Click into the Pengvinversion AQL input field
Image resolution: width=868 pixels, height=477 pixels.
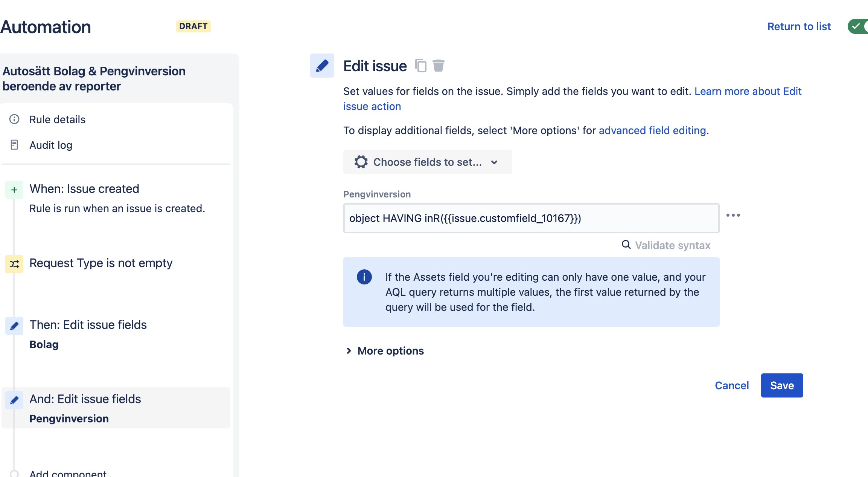[x=531, y=218]
